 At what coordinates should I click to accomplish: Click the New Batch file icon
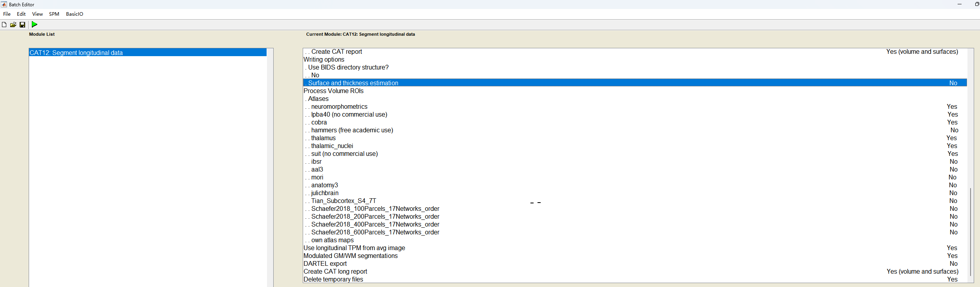pyautogui.click(x=4, y=25)
